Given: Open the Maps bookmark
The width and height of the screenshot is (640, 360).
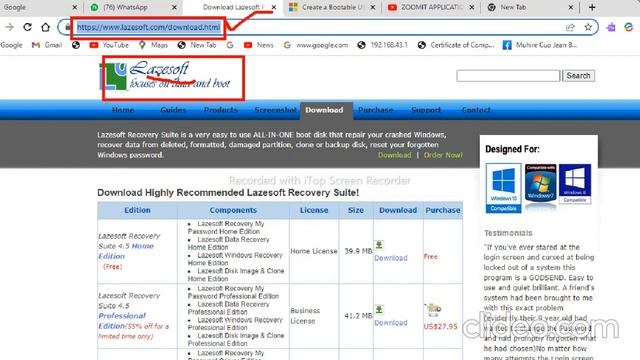Looking at the screenshot, I should pyautogui.click(x=153, y=45).
